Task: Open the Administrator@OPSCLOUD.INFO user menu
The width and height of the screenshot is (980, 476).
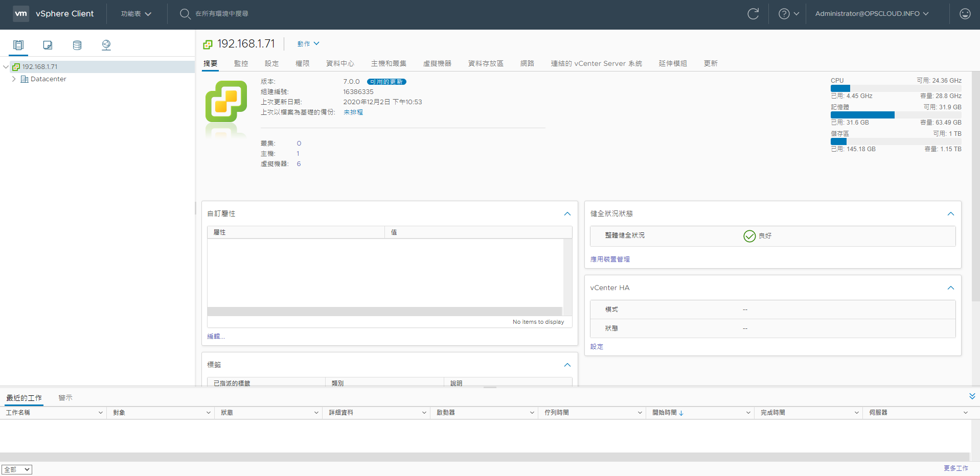Action: pos(872,14)
